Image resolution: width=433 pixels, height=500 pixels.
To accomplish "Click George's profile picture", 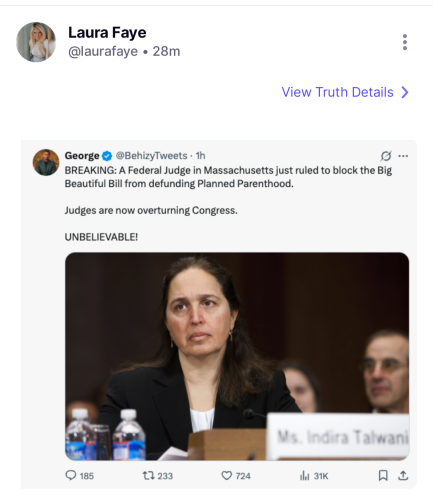I will click(46, 162).
